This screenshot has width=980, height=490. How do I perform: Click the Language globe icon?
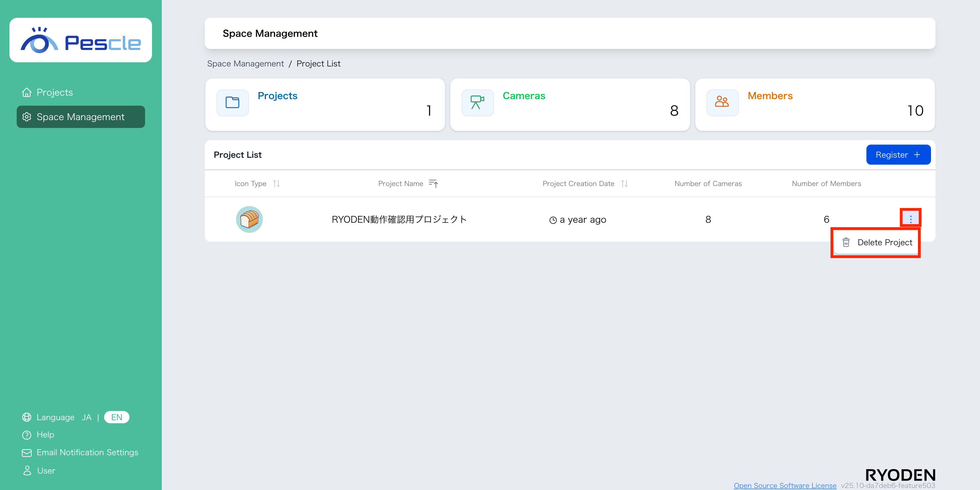[x=26, y=417]
